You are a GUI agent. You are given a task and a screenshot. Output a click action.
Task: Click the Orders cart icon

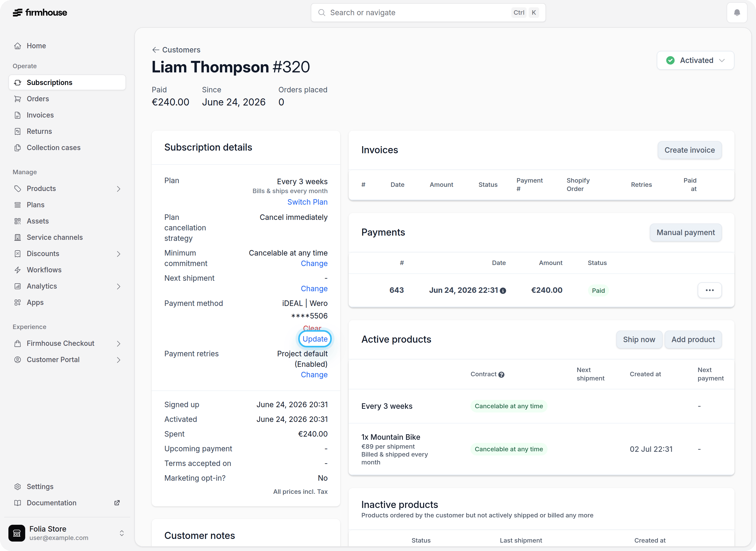click(x=18, y=99)
